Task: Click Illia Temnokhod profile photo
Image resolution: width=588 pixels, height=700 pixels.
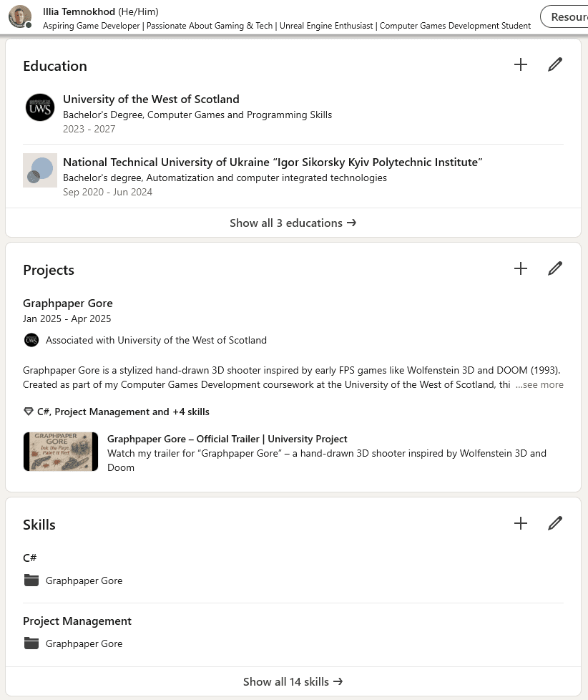Action: tap(20, 16)
